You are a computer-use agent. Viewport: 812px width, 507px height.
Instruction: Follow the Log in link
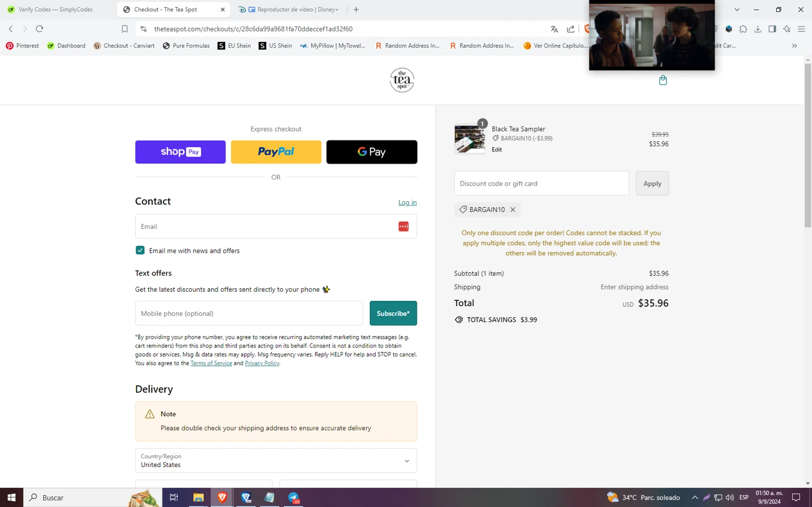point(408,202)
